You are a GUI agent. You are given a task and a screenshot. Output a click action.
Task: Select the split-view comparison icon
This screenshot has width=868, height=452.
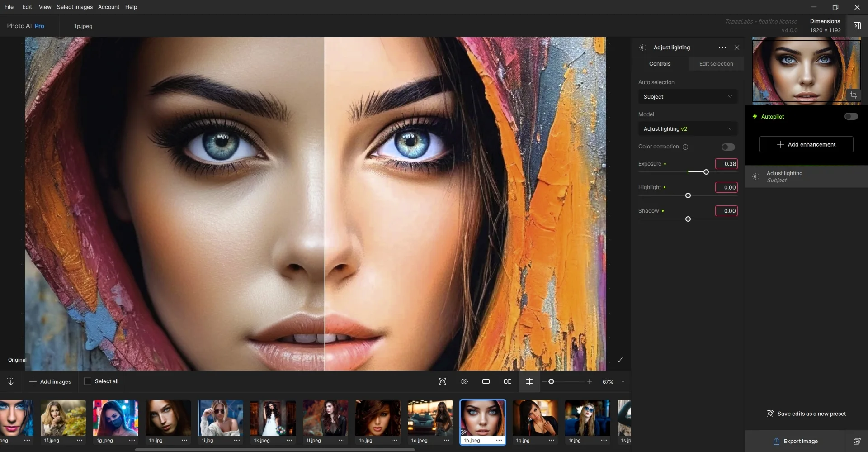[529, 381]
